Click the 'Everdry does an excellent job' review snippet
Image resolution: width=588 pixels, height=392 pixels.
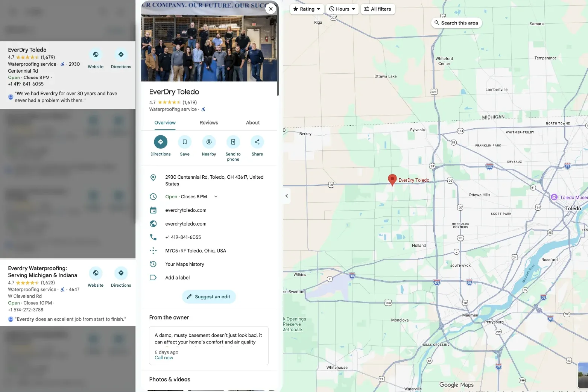70,319
